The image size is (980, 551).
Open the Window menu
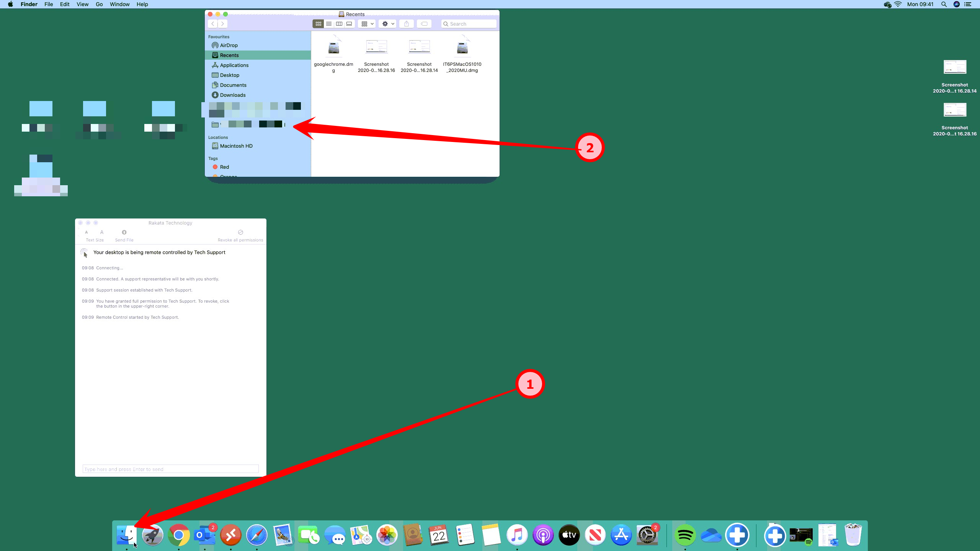pos(119,4)
